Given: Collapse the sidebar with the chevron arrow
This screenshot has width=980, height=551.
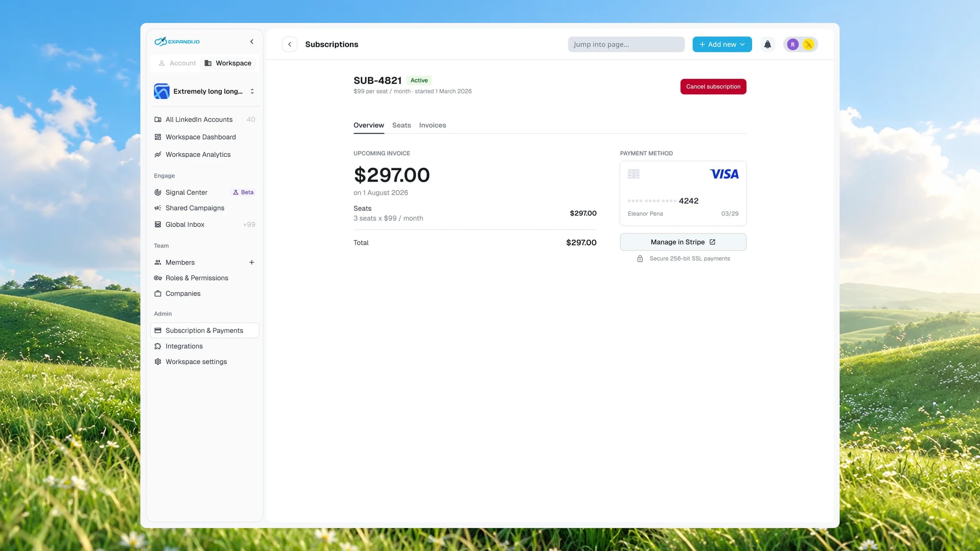Looking at the screenshot, I should point(252,42).
